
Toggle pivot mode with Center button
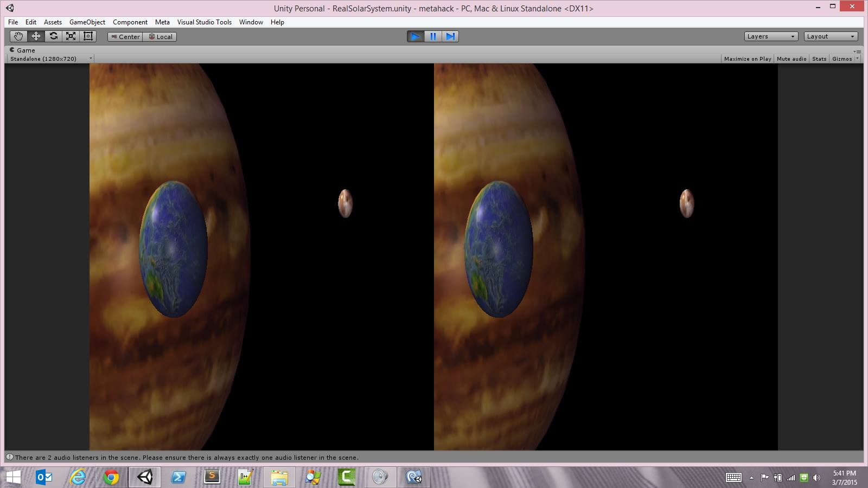(x=125, y=37)
